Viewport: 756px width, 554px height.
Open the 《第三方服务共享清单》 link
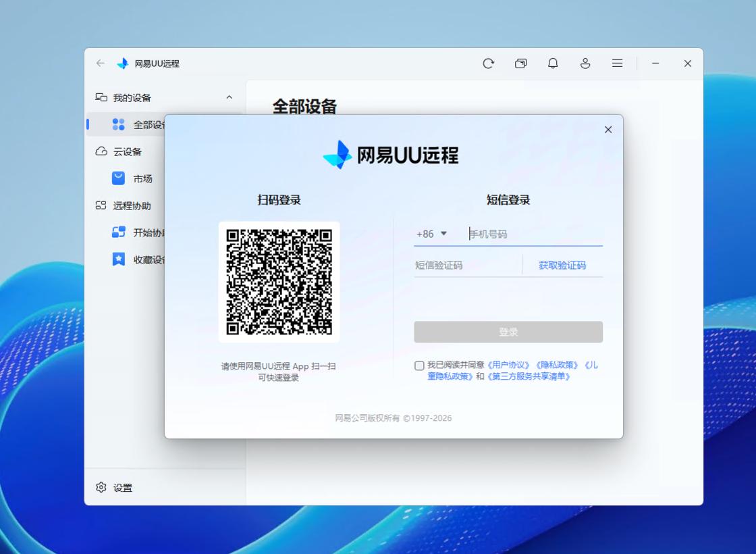click(x=529, y=376)
